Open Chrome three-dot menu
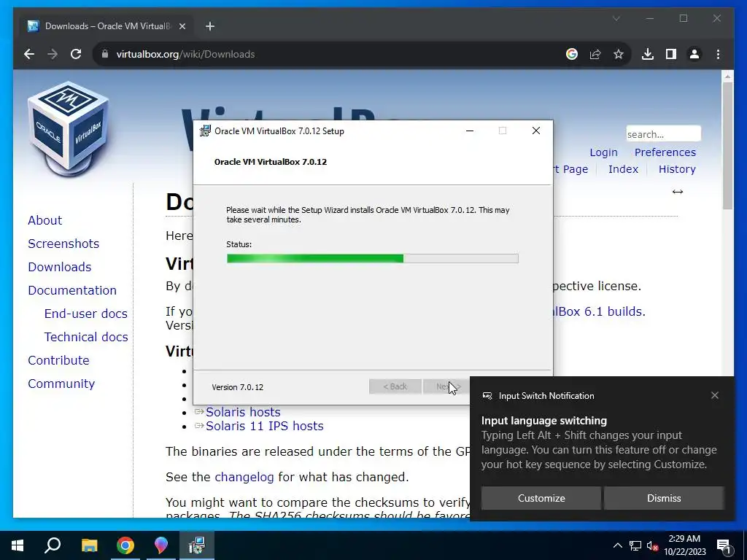The height and width of the screenshot is (560, 747). pos(718,54)
